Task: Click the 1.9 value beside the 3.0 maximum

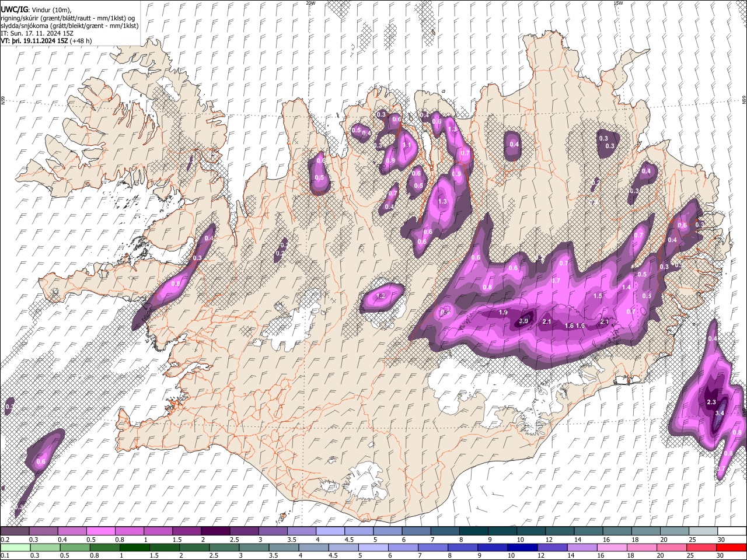Action: click(x=503, y=313)
